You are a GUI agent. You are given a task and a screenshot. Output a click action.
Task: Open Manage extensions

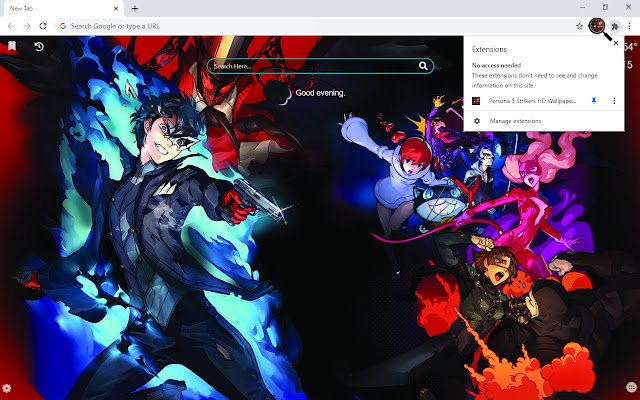[x=544, y=121]
